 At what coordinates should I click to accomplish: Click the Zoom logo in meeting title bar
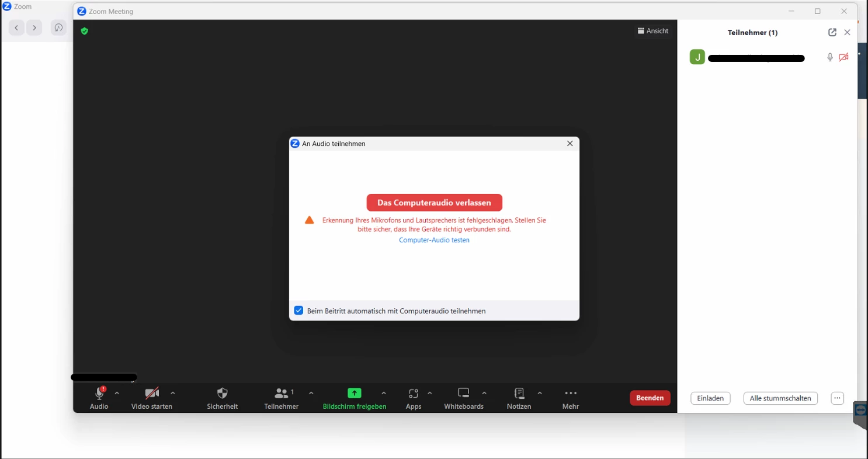pyautogui.click(x=82, y=11)
